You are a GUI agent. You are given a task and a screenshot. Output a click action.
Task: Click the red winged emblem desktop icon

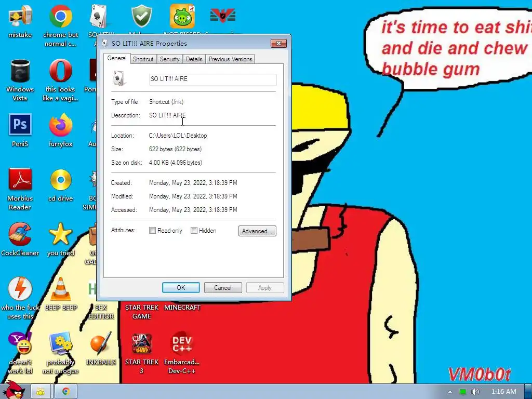pyautogui.click(x=223, y=16)
